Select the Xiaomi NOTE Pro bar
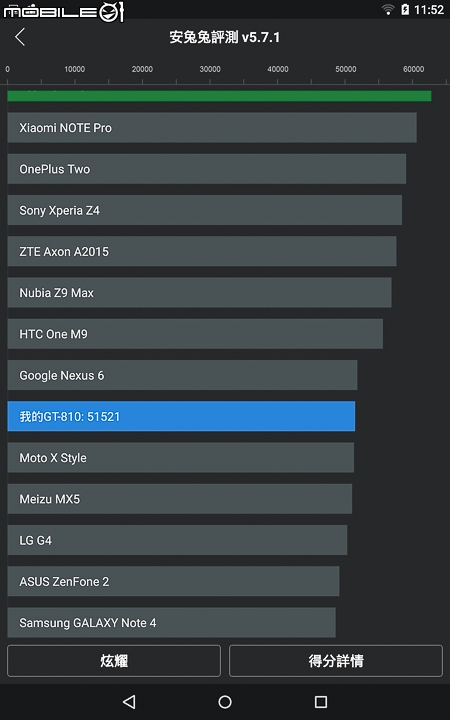Screen dimensions: 450x720 coord(212,128)
